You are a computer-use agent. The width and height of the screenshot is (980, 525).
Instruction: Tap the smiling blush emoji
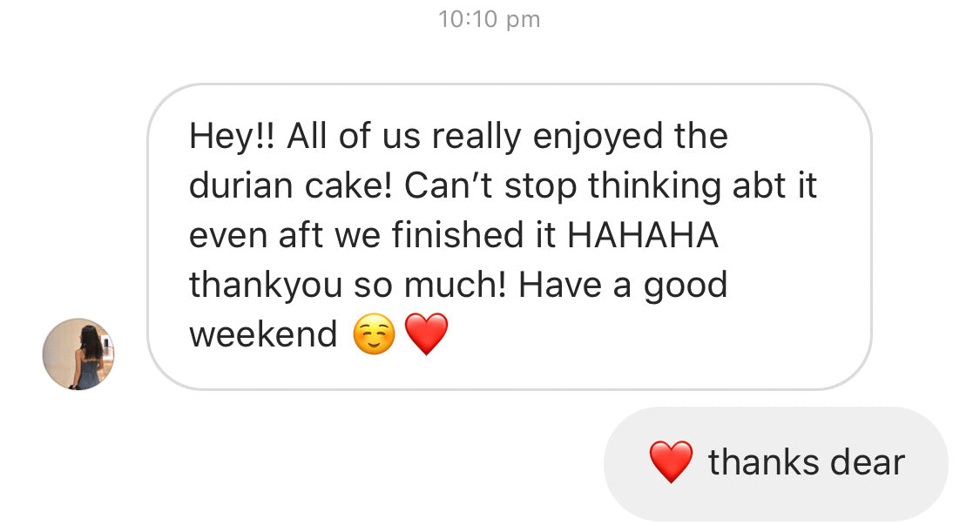(374, 334)
